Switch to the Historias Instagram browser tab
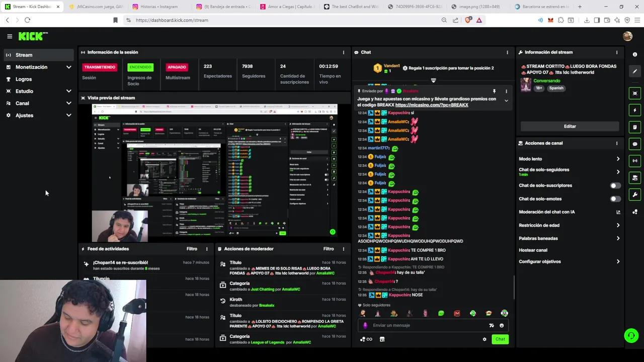 pyautogui.click(x=159, y=7)
